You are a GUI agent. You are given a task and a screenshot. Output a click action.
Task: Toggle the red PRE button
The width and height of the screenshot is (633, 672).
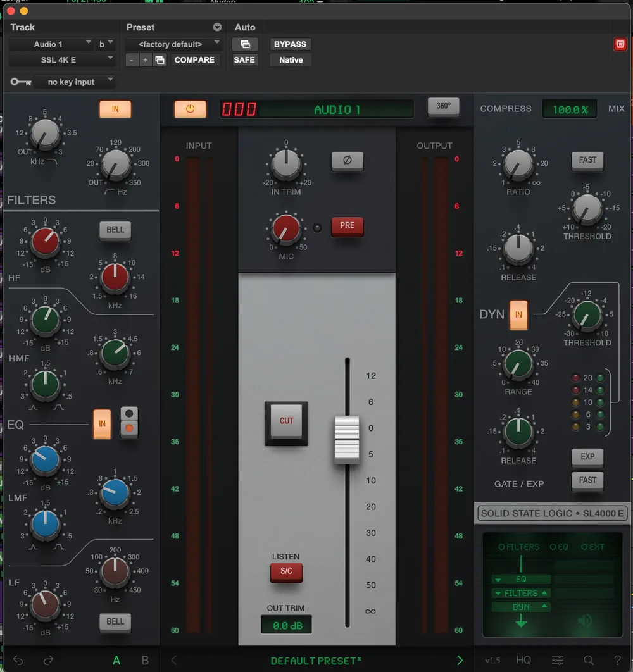coord(348,225)
